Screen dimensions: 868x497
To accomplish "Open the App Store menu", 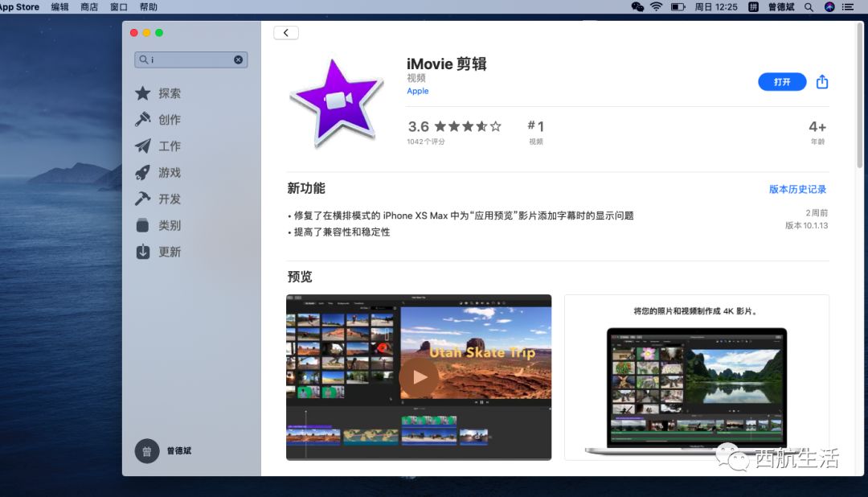I will [19, 7].
